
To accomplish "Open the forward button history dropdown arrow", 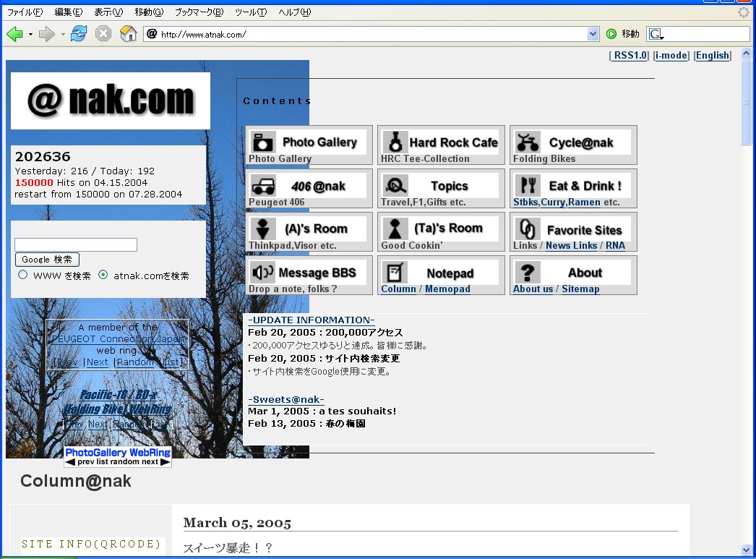I will point(63,34).
